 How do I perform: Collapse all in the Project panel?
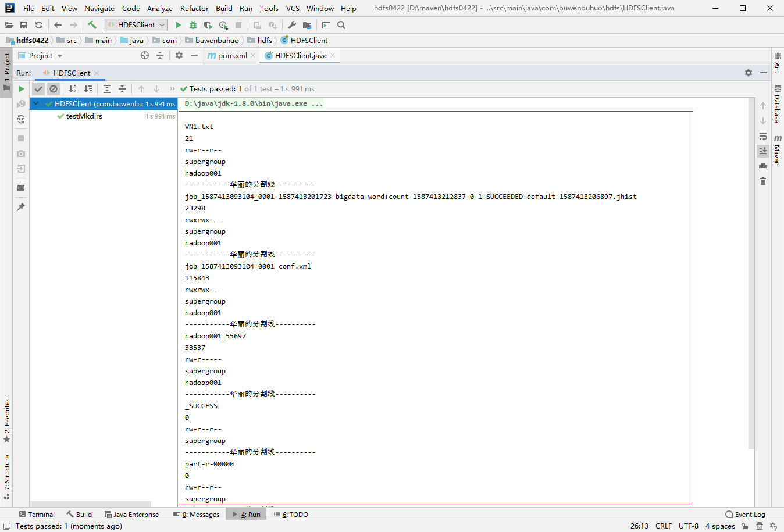(160, 55)
